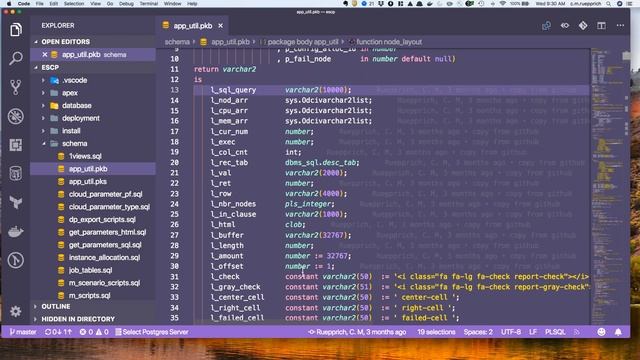Click schema in the breadcrumb
The width and height of the screenshot is (640, 360).
point(177,42)
